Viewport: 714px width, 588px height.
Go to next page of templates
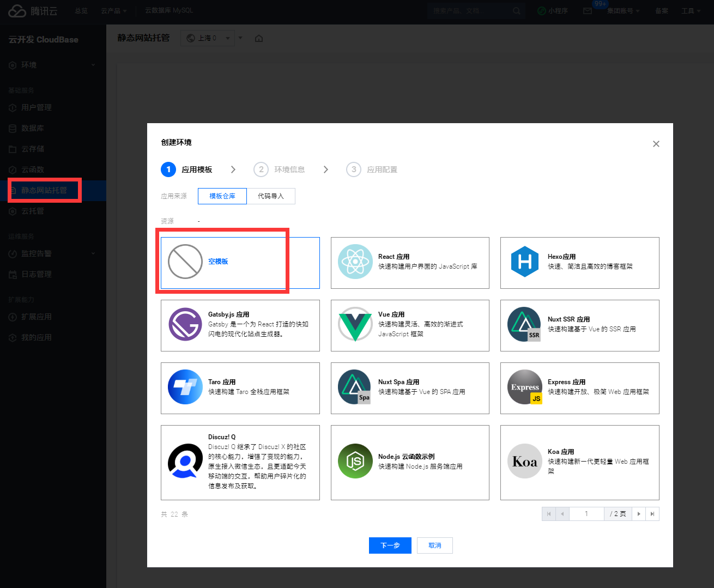tap(639, 514)
